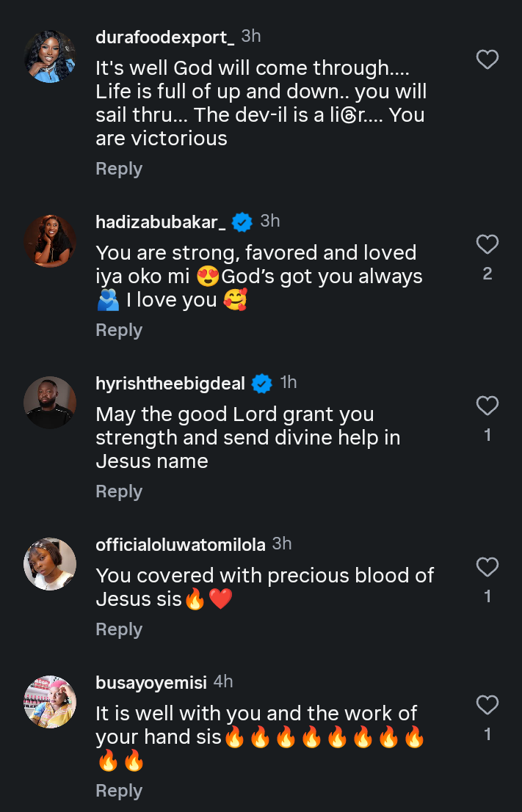
Task: Click hadizabubakar_'s blue verified badge
Action: click(x=242, y=222)
